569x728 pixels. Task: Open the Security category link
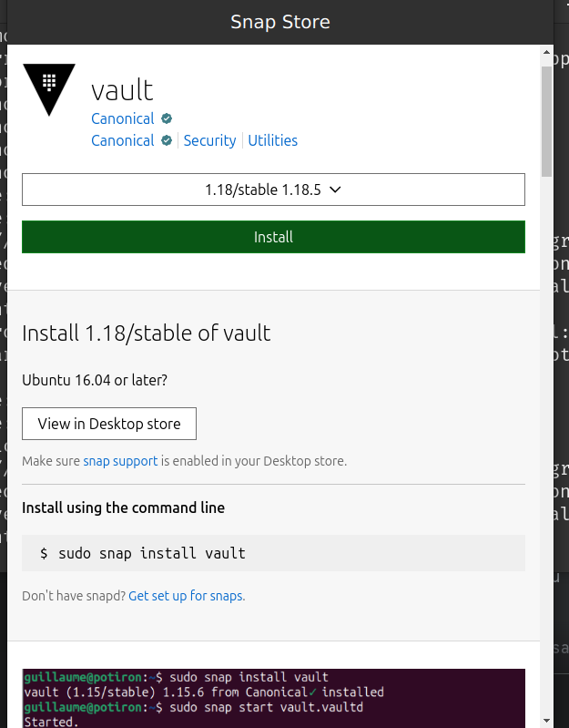(x=209, y=140)
